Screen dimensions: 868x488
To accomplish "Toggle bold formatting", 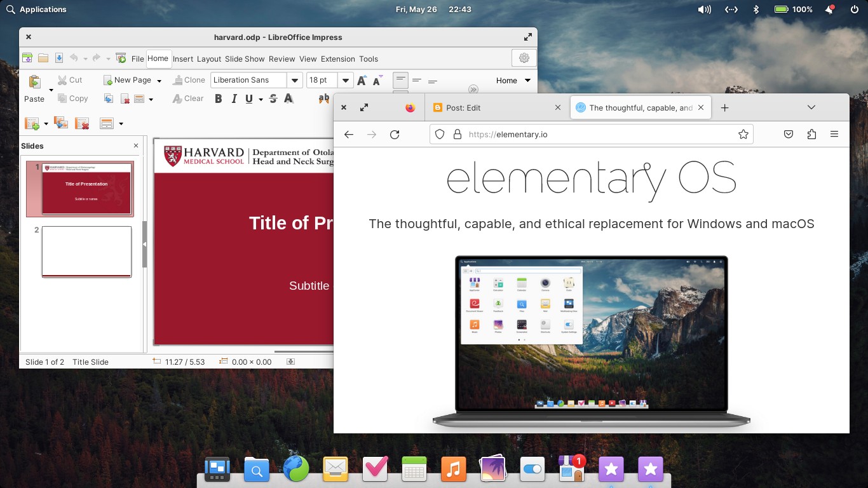I will (x=219, y=98).
